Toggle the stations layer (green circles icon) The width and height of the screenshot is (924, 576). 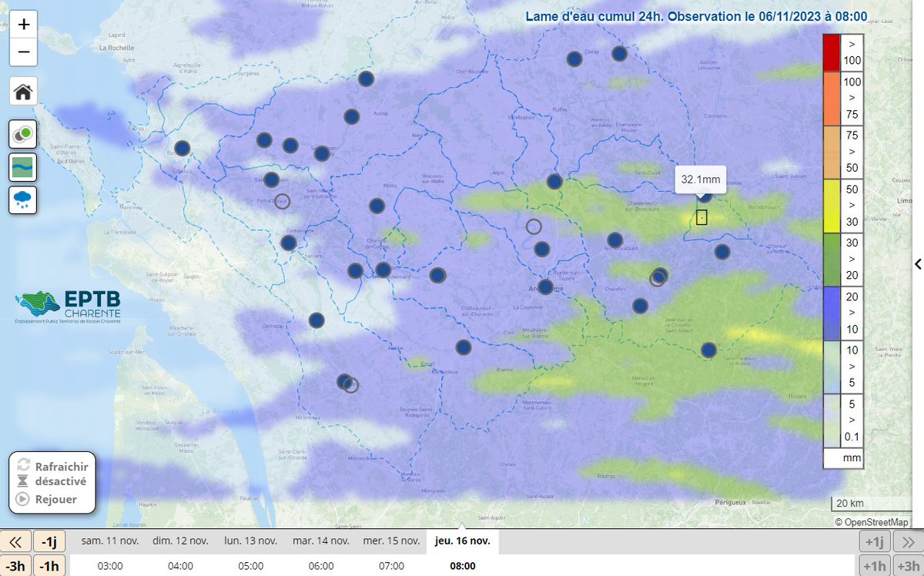[x=24, y=134]
